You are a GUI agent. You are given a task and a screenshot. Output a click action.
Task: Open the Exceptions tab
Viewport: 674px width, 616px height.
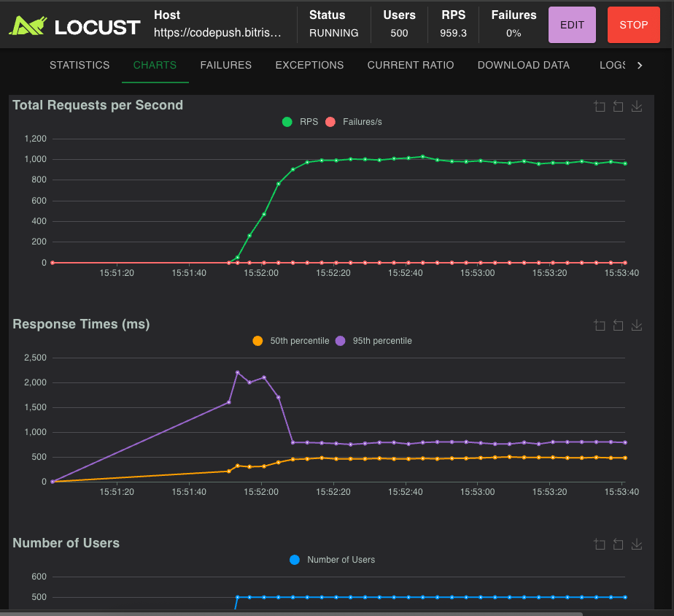[x=309, y=65]
